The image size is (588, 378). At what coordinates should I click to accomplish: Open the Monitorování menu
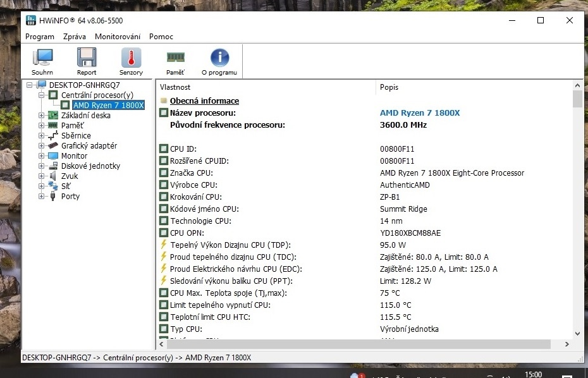118,37
